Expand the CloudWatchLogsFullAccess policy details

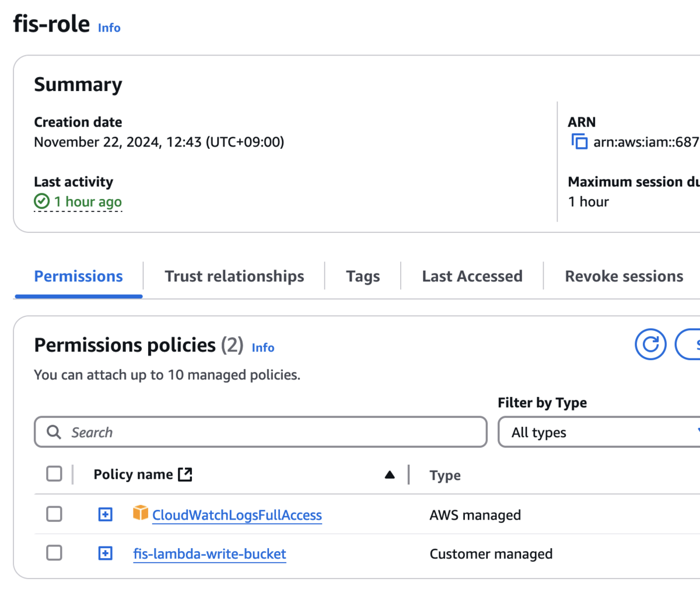pos(106,514)
